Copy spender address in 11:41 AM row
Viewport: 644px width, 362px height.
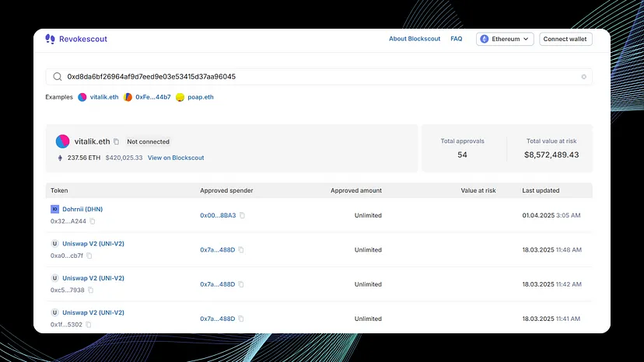point(241,319)
